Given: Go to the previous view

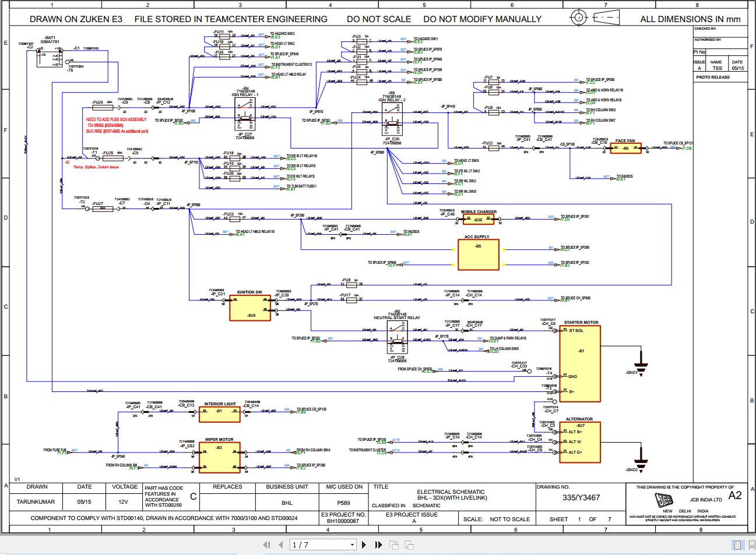Looking at the screenshot, I should click(x=395, y=545).
